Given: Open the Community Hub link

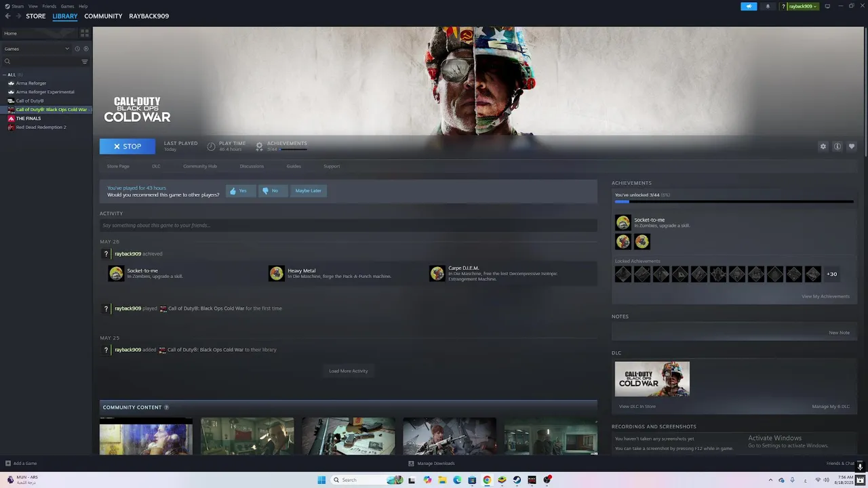Looking at the screenshot, I should coord(200,166).
